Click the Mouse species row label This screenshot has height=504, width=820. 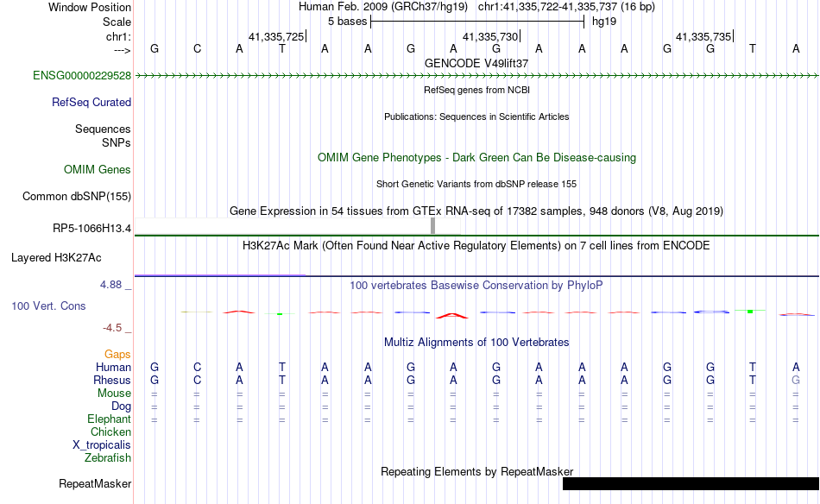pos(114,394)
